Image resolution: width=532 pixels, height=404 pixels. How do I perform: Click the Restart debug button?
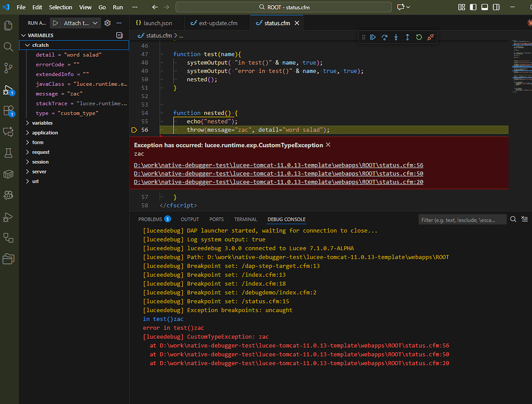pos(419,37)
